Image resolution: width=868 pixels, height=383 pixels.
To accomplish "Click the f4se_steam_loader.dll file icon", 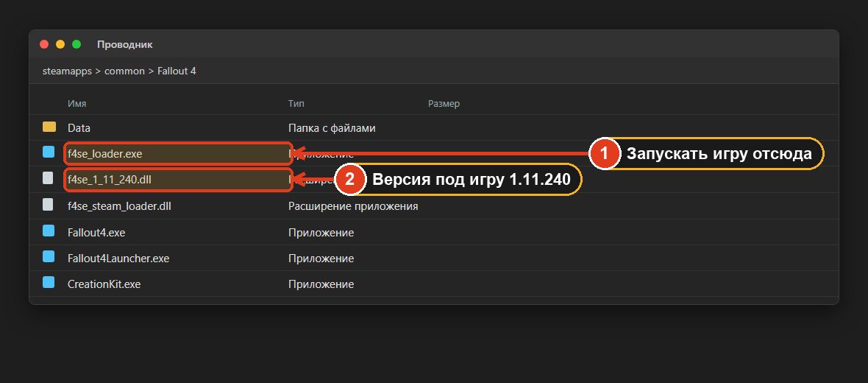I will [x=49, y=205].
